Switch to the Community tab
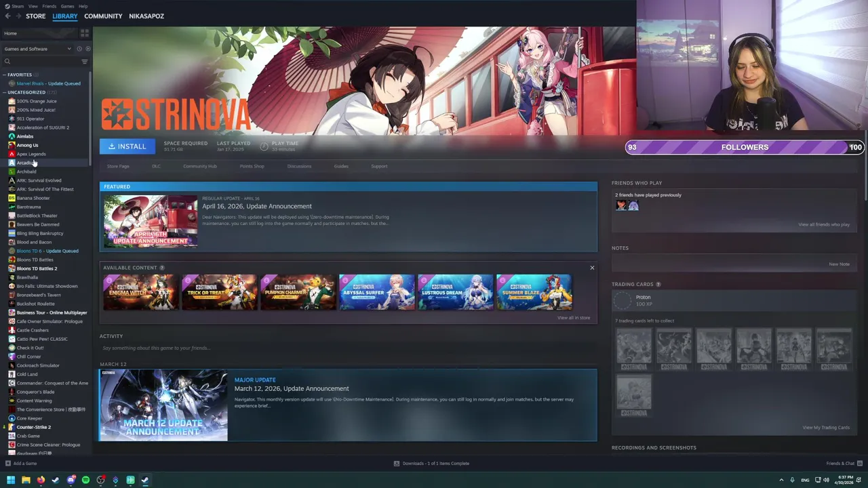The image size is (868, 488). [103, 16]
